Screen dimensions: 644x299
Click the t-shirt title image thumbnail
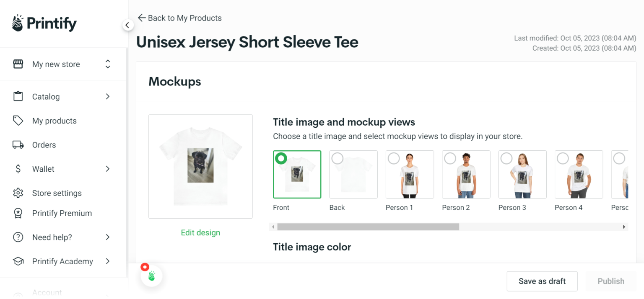pyautogui.click(x=200, y=166)
